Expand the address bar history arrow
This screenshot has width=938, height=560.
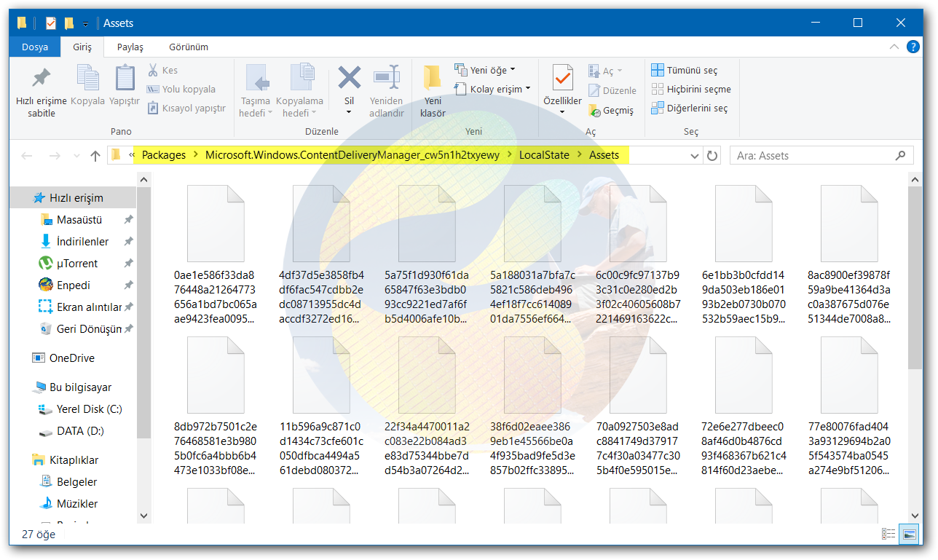click(693, 155)
